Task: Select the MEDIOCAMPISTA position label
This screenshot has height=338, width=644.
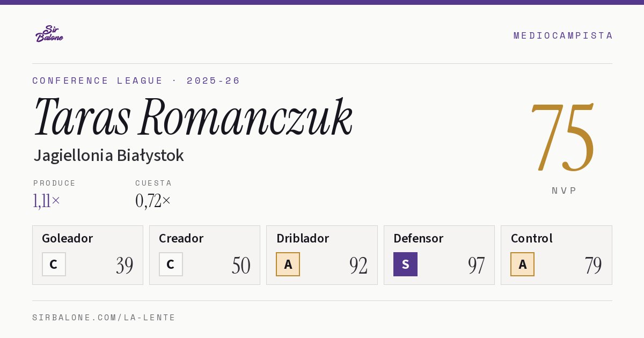Action: (563, 35)
